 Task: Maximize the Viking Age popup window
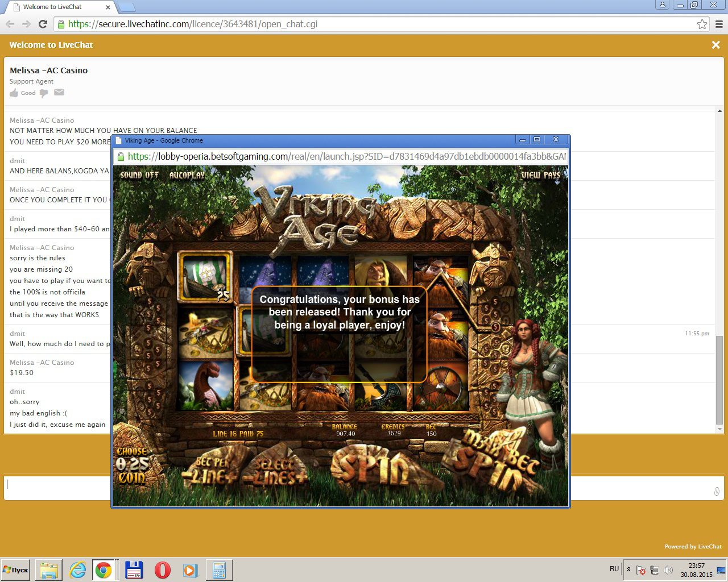coord(537,140)
